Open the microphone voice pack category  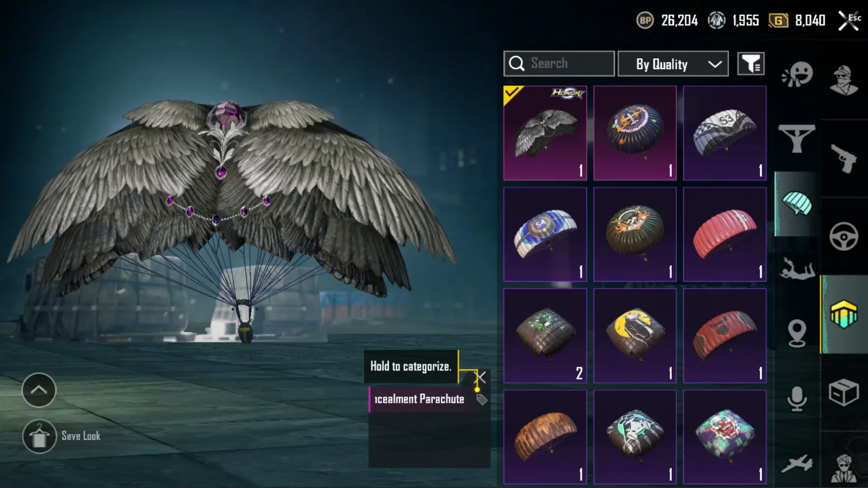click(797, 399)
